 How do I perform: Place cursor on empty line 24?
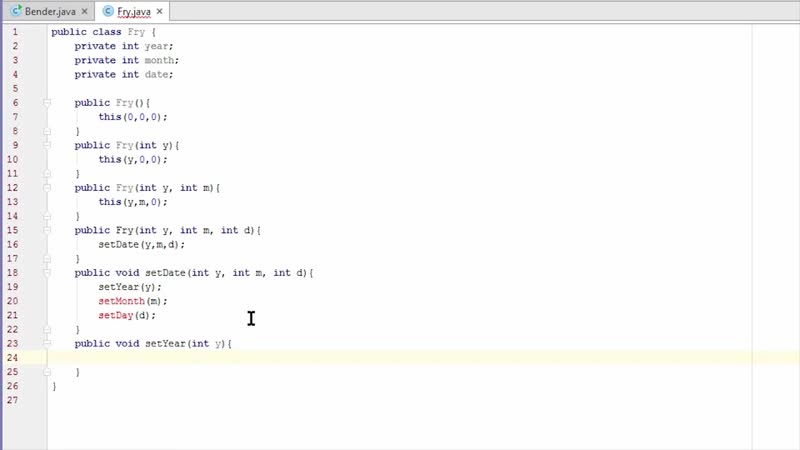(x=423, y=358)
